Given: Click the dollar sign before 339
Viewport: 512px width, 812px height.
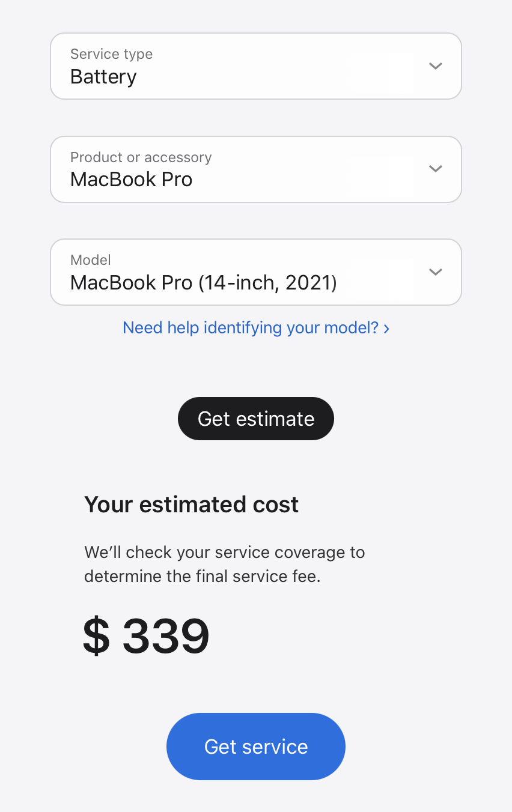Looking at the screenshot, I should point(97,636).
